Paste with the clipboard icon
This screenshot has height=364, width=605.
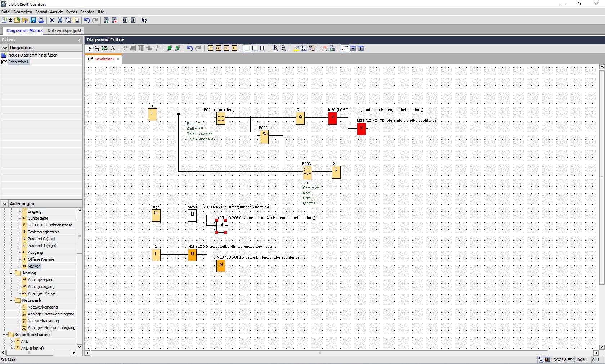[x=76, y=20]
